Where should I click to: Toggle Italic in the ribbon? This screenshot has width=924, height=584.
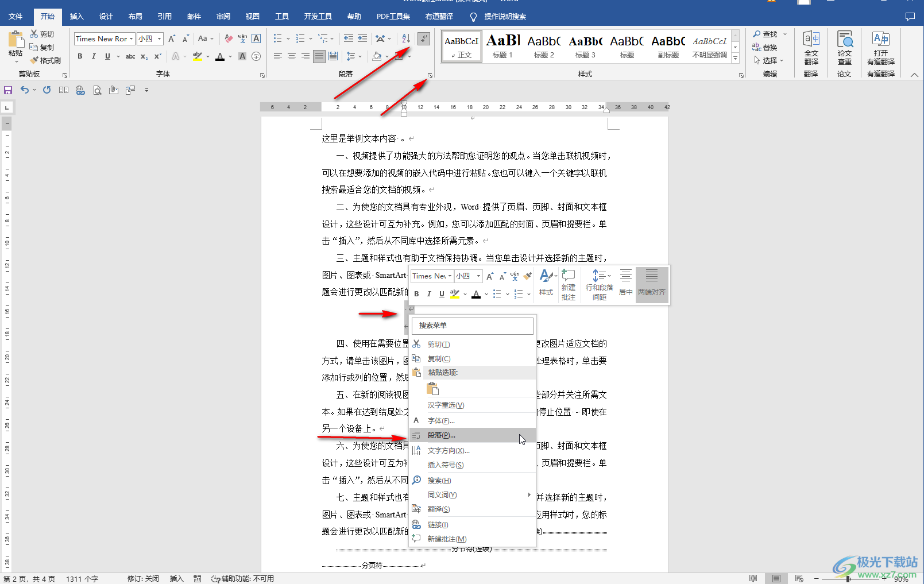(94, 56)
